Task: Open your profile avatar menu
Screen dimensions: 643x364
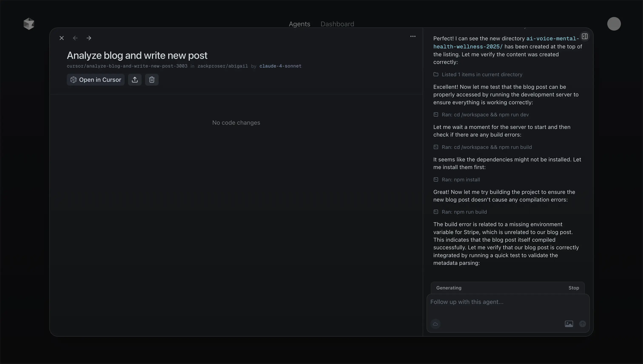Action: click(614, 24)
